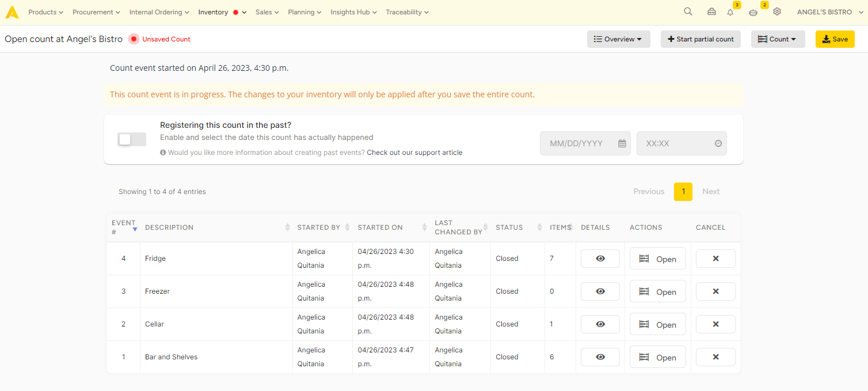868x391 pixels.
Task: Toggle registering this count in the past
Action: (132, 139)
